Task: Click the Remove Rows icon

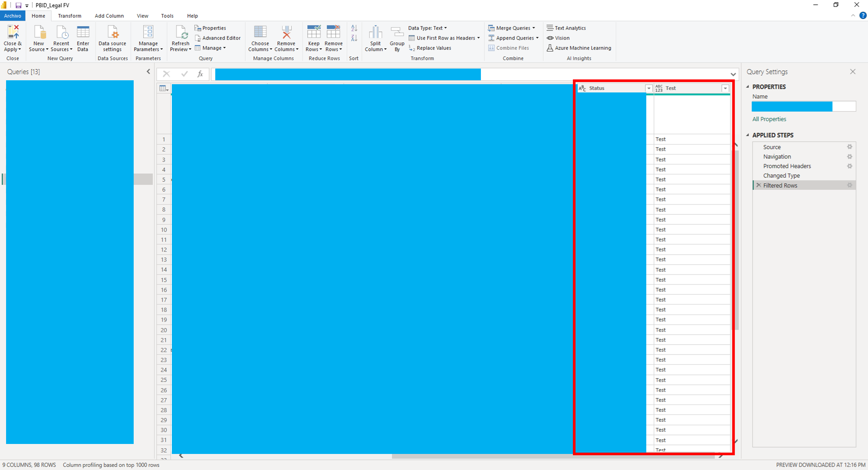Action: point(333,32)
